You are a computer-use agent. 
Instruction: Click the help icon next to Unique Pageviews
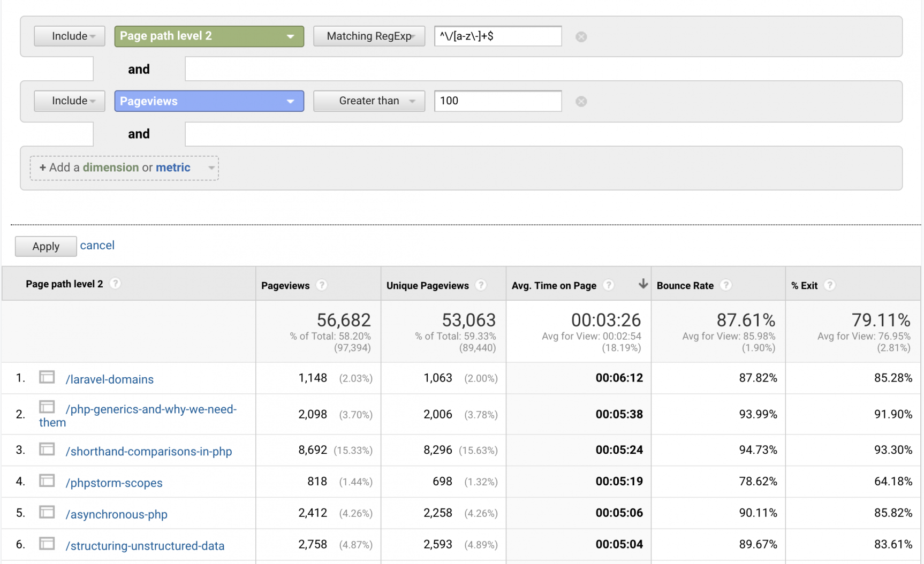coord(481,285)
